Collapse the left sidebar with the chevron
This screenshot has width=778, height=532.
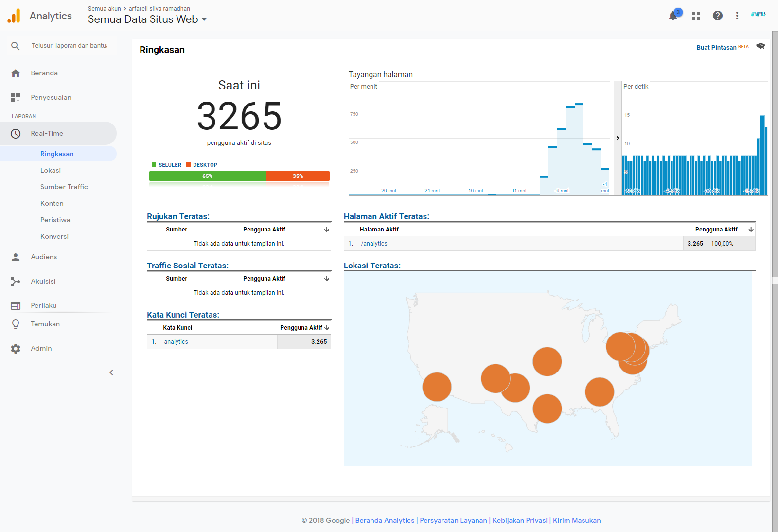111,372
